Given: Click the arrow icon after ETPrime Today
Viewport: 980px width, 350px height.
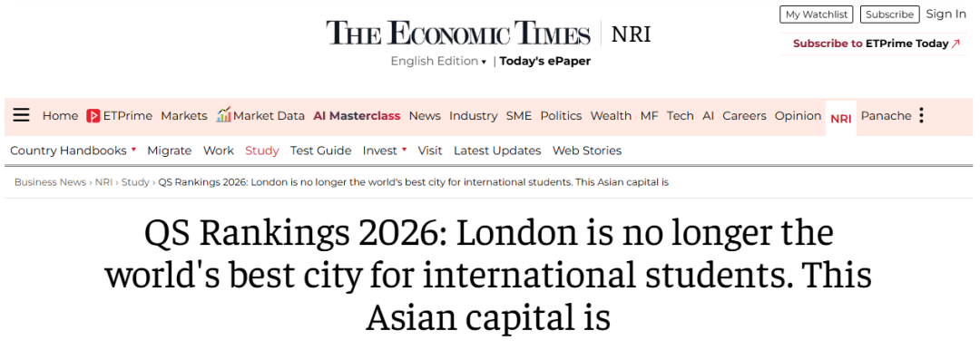Looking at the screenshot, I should [x=955, y=44].
